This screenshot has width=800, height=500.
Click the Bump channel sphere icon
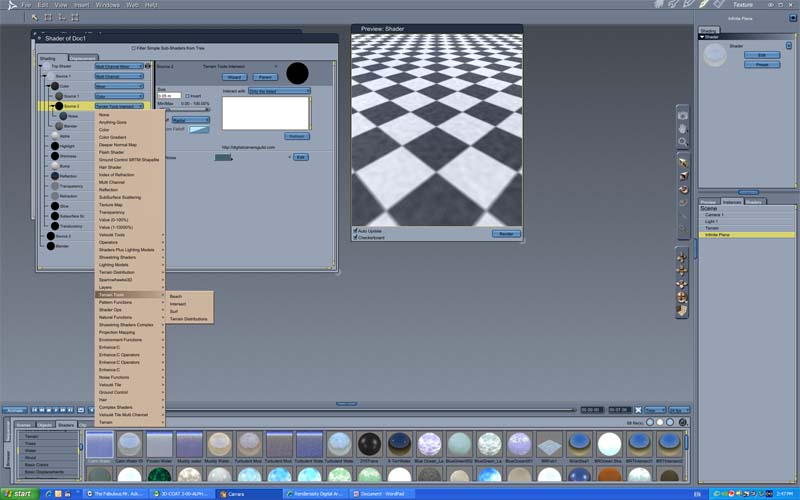coord(53,166)
